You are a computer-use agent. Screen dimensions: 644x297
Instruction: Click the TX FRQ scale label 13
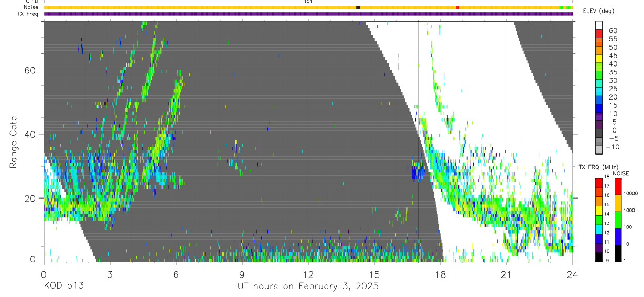tap(606, 223)
